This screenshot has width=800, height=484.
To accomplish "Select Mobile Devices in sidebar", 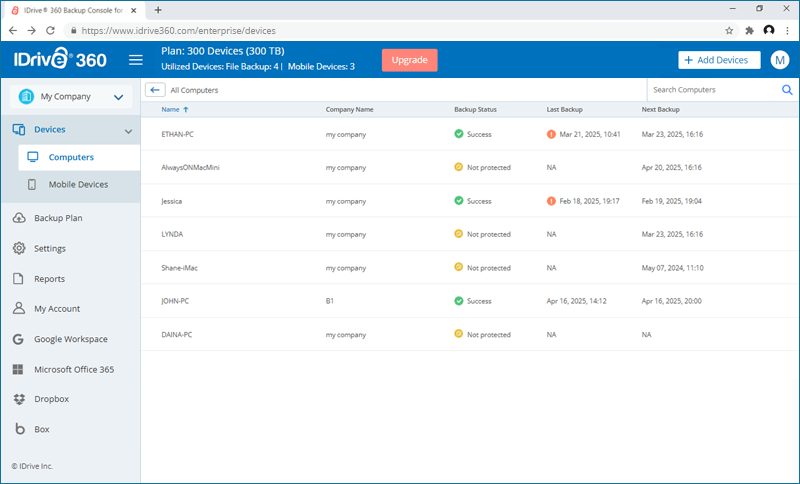I will pos(78,185).
